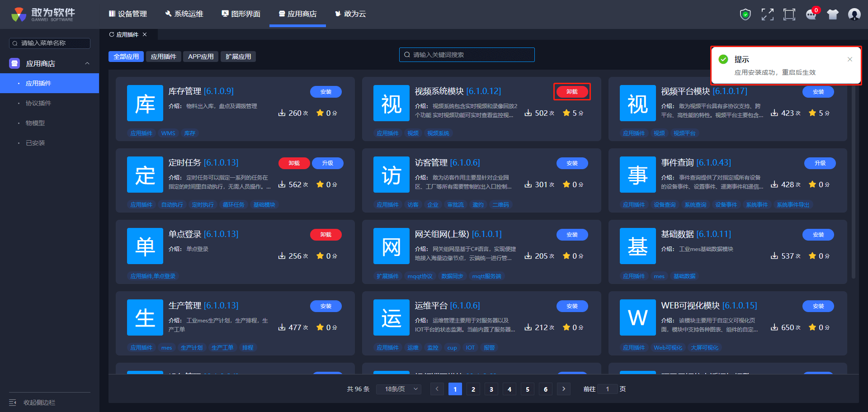Click download count icon on 库存管理
Screen dimensions: 868x412
click(x=282, y=113)
